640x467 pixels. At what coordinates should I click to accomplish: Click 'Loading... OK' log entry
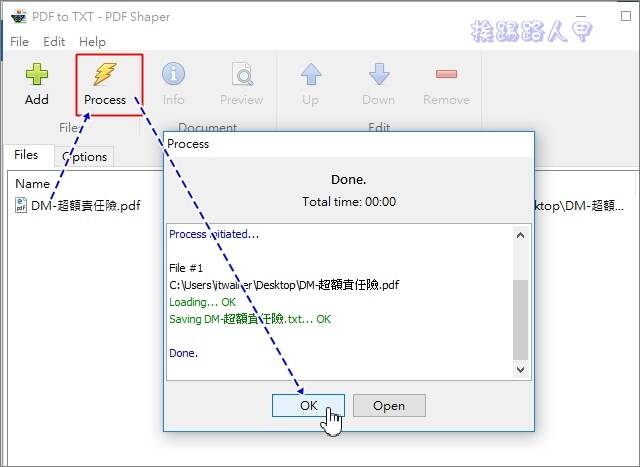(x=202, y=302)
